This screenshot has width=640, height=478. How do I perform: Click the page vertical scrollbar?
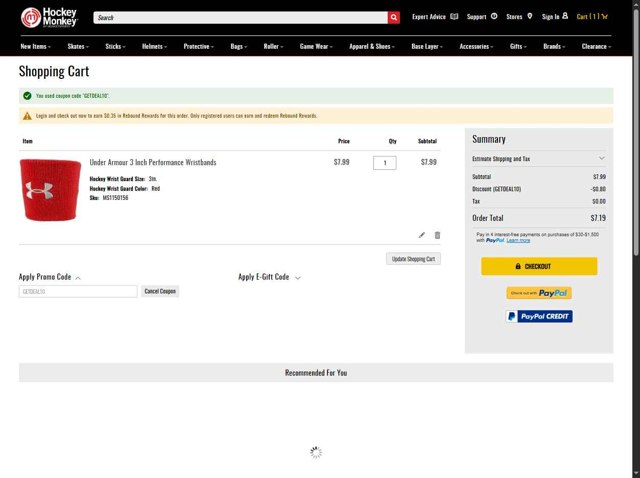(636, 131)
